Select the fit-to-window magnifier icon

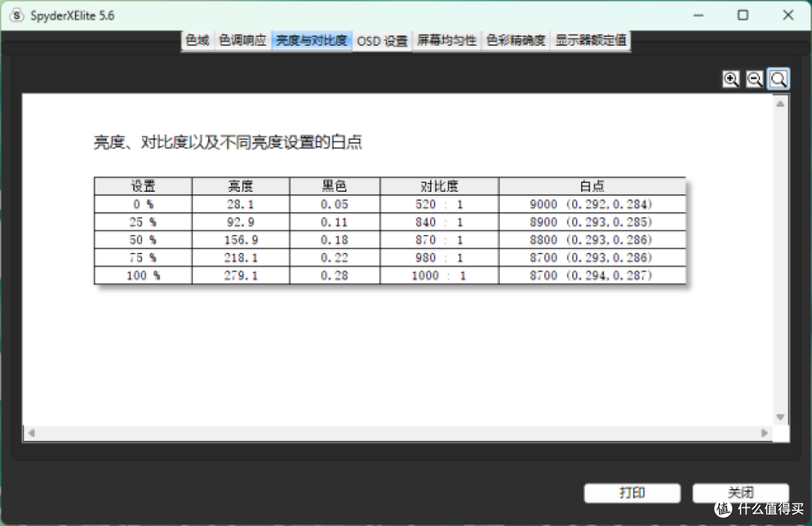(x=778, y=79)
